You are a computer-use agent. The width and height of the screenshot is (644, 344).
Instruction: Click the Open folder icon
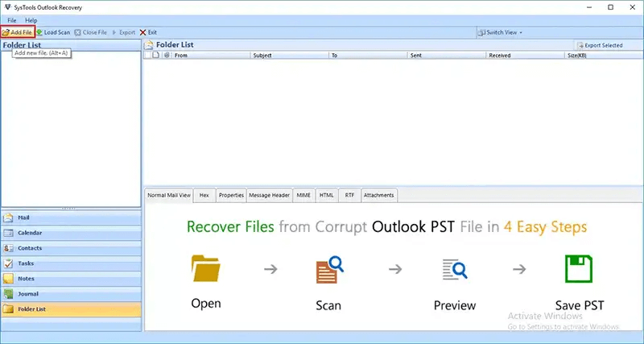(206, 268)
